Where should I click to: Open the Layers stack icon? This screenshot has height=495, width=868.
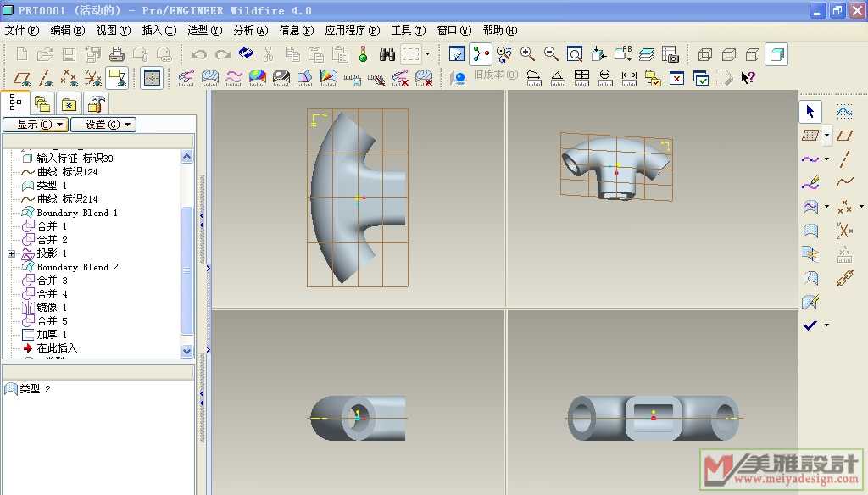click(x=646, y=54)
